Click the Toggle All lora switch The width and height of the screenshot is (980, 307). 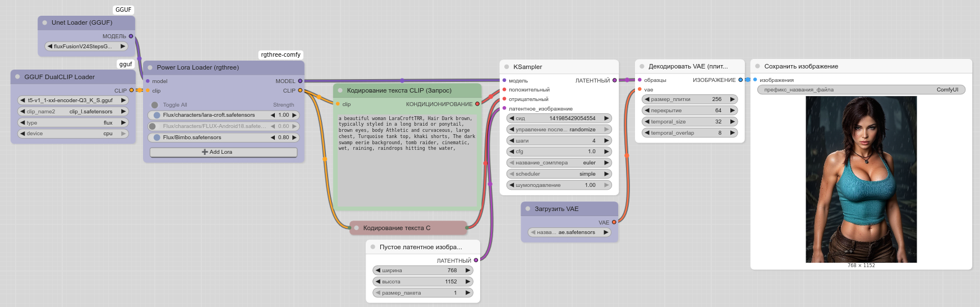[155, 105]
